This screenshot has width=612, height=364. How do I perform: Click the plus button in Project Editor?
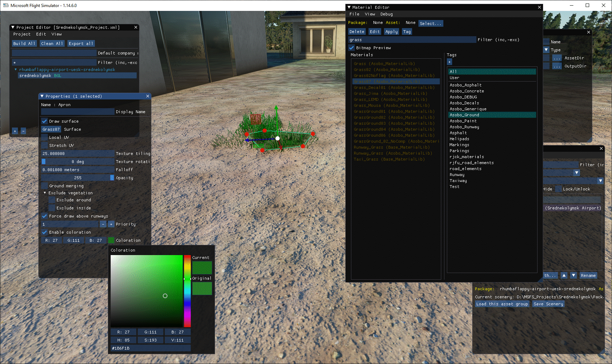click(15, 131)
